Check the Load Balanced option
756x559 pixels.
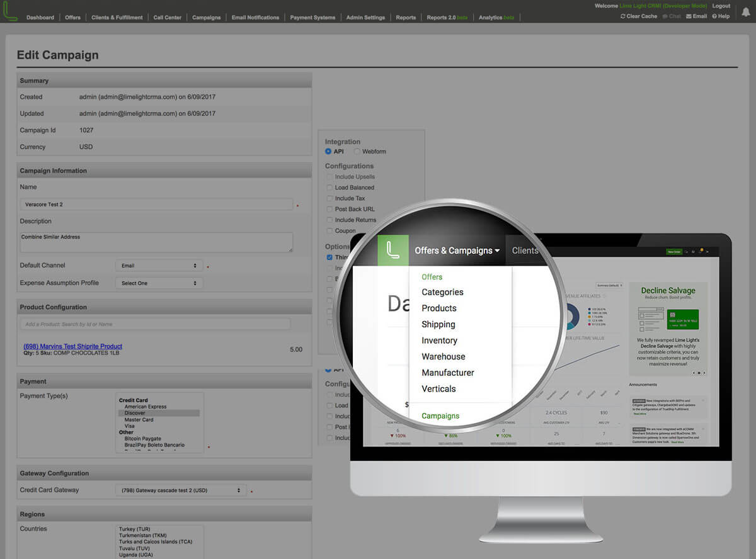[329, 188]
